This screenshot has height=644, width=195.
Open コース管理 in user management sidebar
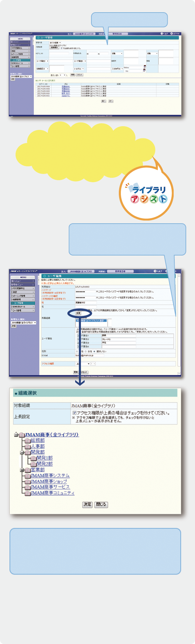pos(20,66)
